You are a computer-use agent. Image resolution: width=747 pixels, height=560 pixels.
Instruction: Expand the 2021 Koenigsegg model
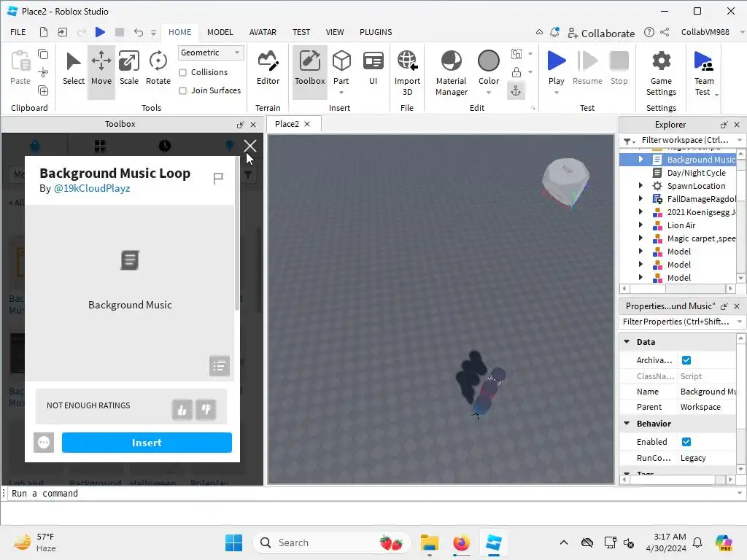640,212
